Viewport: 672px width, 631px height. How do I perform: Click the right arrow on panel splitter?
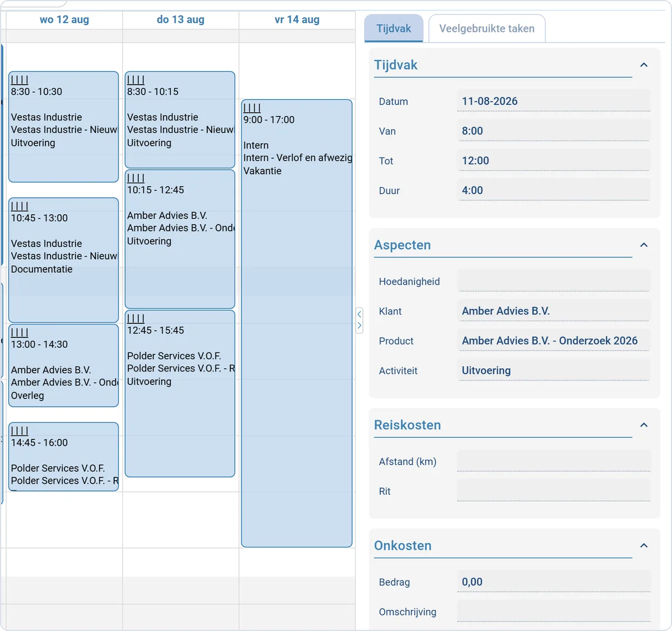[360, 326]
